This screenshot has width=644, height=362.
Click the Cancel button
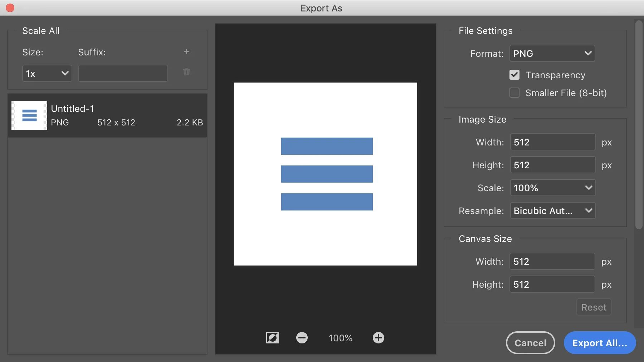click(530, 343)
